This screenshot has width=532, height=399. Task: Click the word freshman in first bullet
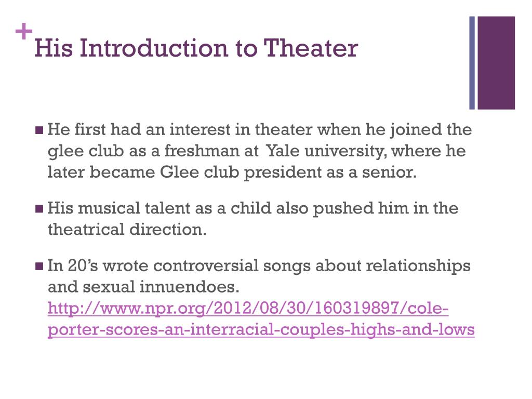(x=202, y=151)
